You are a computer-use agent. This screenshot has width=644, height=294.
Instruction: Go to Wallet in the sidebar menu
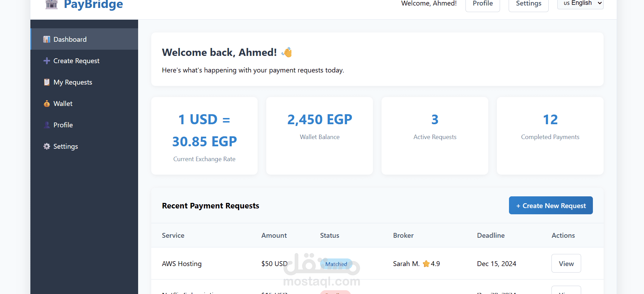click(63, 104)
